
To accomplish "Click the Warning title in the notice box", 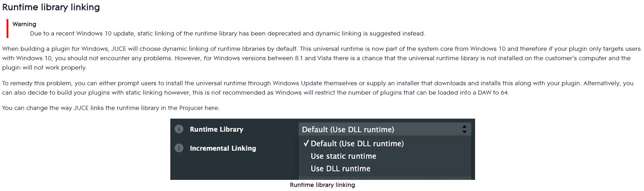I will point(24,24).
